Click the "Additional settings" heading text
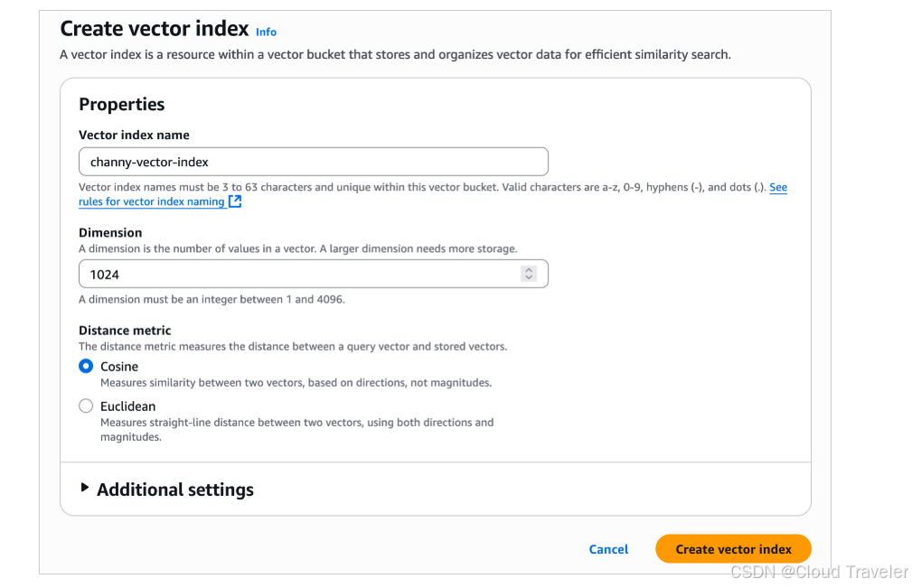 [175, 490]
